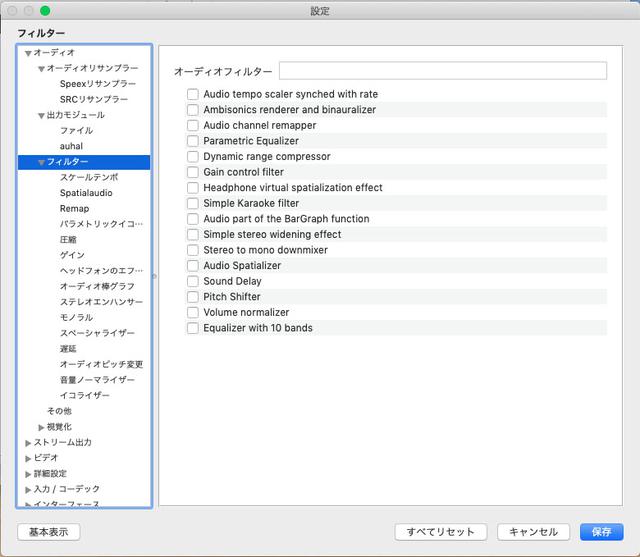Viewport: 640px width, 557px height.
Task: Expand the 視覚化 tree node
Action: [41, 427]
